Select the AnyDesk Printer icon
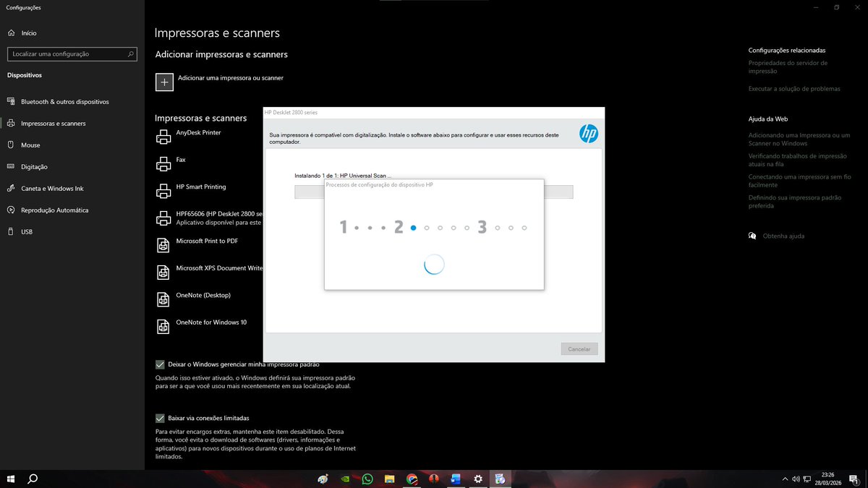 pos(163,137)
